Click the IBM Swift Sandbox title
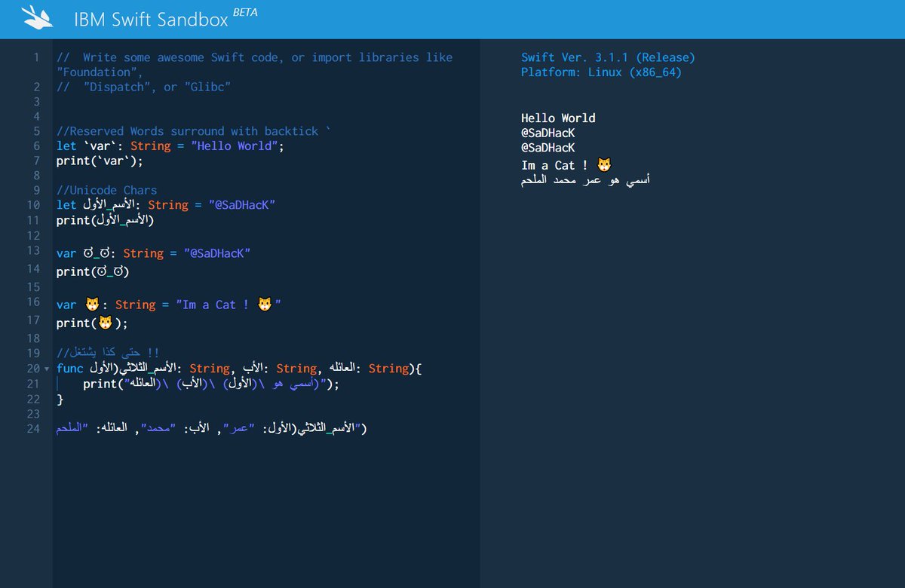This screenshot has width=905, height=588. tap(152, 20)
